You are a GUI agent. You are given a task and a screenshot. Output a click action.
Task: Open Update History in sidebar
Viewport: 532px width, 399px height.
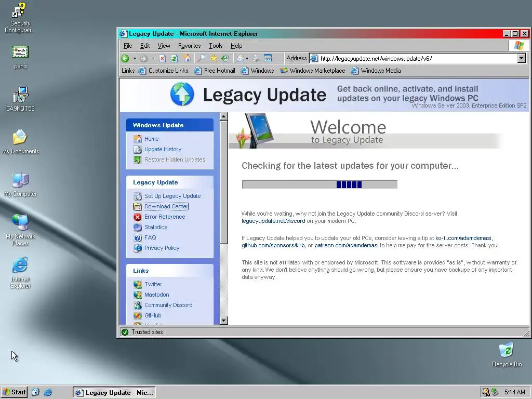(163, 149)
